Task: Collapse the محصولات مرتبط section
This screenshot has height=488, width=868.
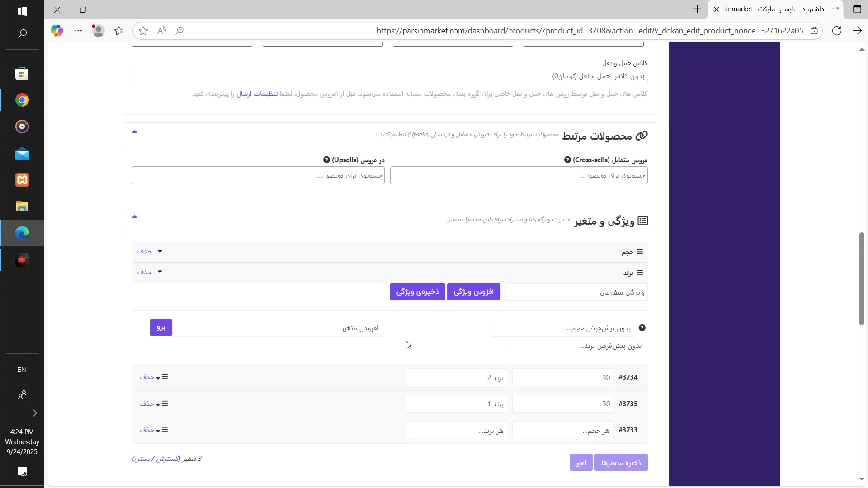Action: point(134,132)
